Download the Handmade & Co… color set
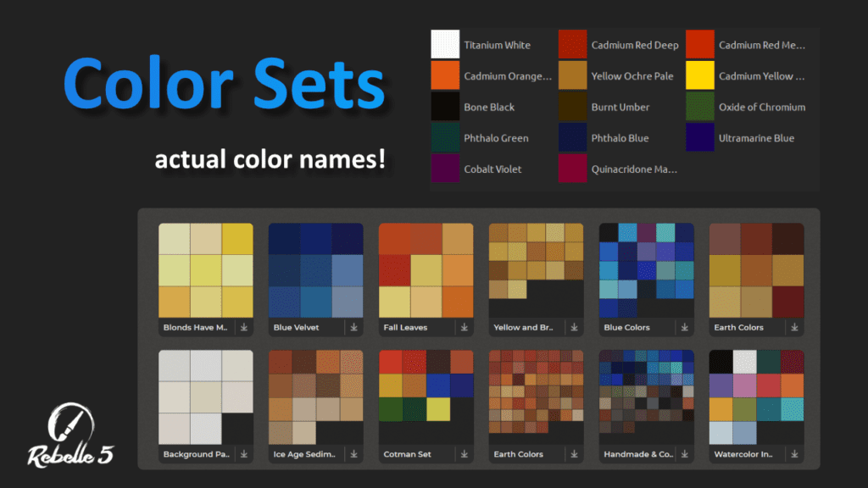Viewport: 868px width, 488px height. (684, 454)
